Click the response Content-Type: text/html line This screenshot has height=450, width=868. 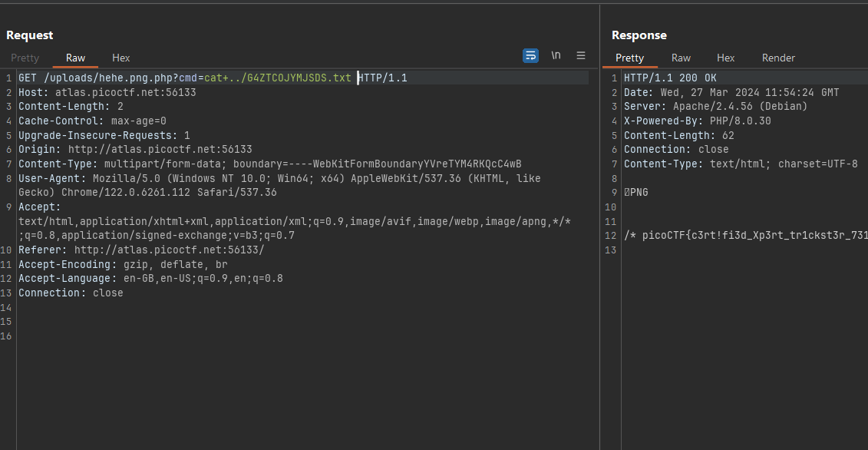741,164
